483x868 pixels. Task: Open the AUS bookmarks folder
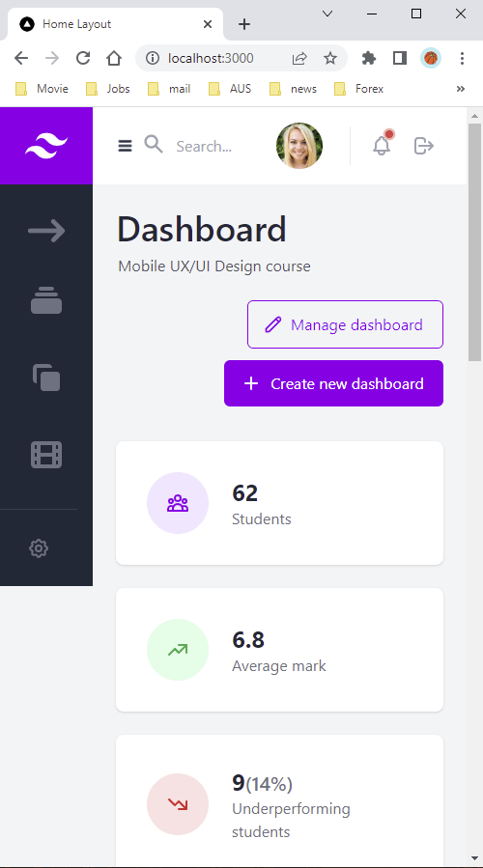click(230, 89)
